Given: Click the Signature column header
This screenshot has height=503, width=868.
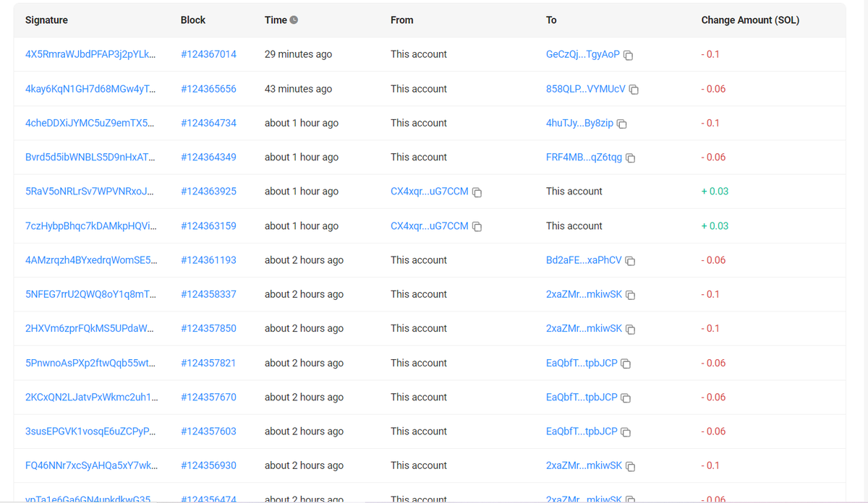Looking at the screenshot, I should click(x=46, y=20).
